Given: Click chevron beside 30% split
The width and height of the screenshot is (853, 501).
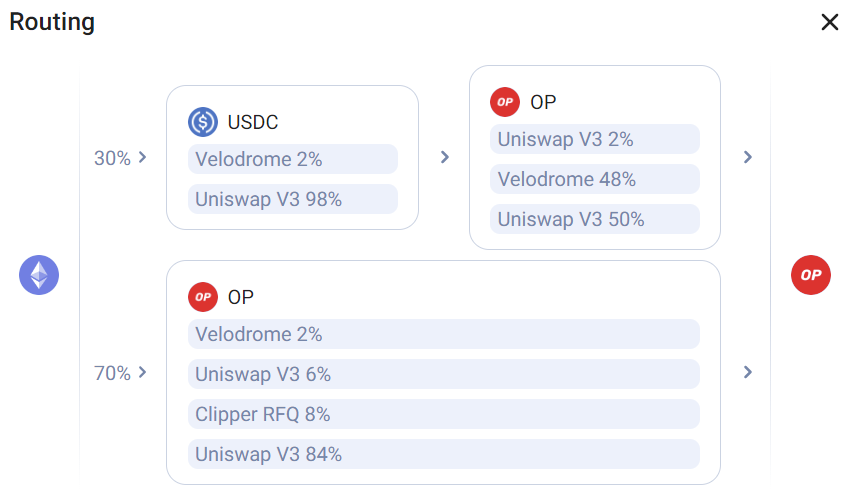Looking at the screenshot, I should [143, 157].
